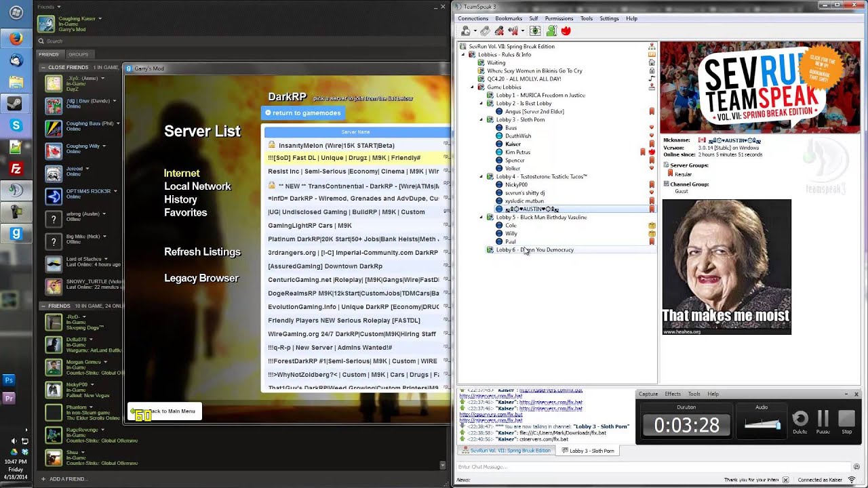This screenshot has width=868, height=488.
Task: Open the Friends title dropdown in Steam
Action: [x=60, y=7]
